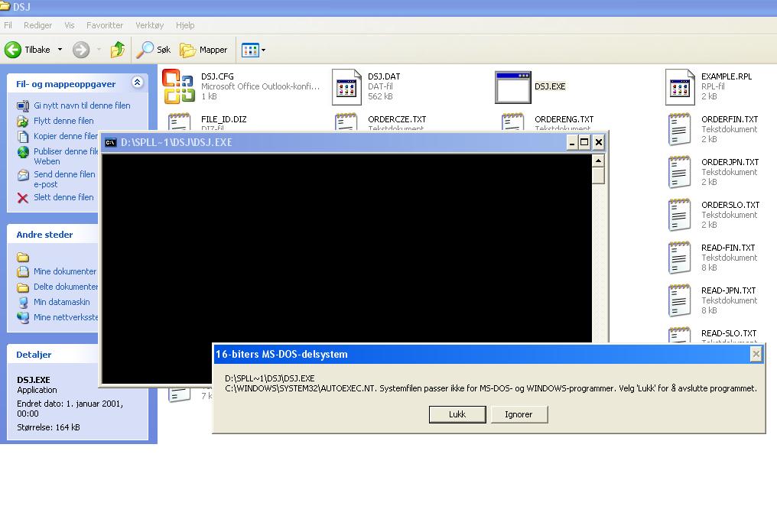Click Publiser denne filen på Weben
This screenshot has height=532, width=777.
(66, 156)
